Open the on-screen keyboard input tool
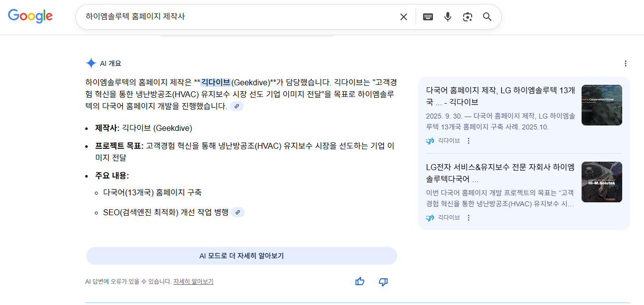644x305 pixels. click(x=428, y=17)
